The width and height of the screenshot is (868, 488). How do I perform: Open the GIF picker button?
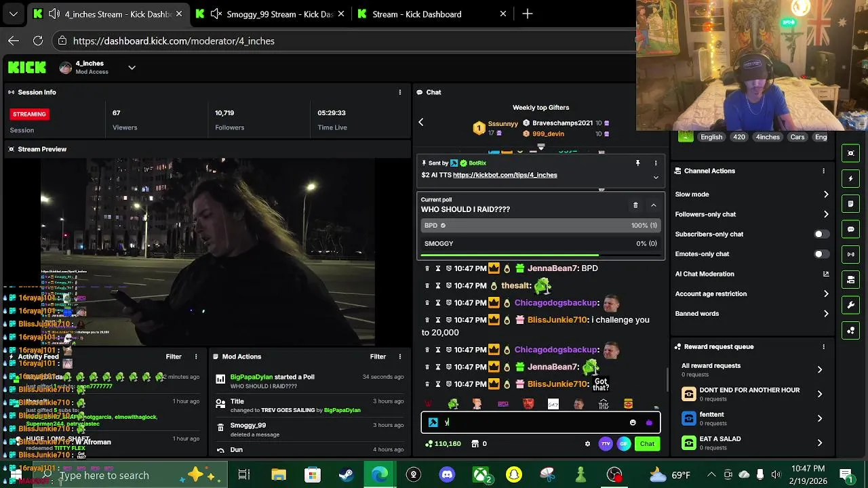[623, 444]
